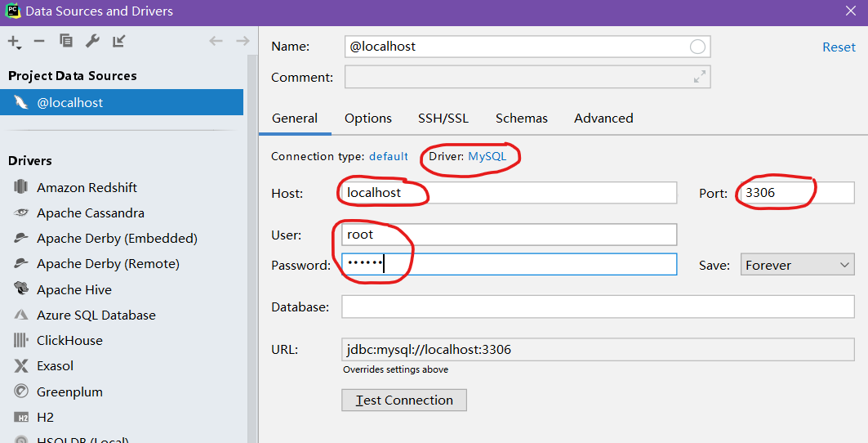
Task: Click the MySQL dolphin icon beside @localhost
Action: (x=21, y=102)
